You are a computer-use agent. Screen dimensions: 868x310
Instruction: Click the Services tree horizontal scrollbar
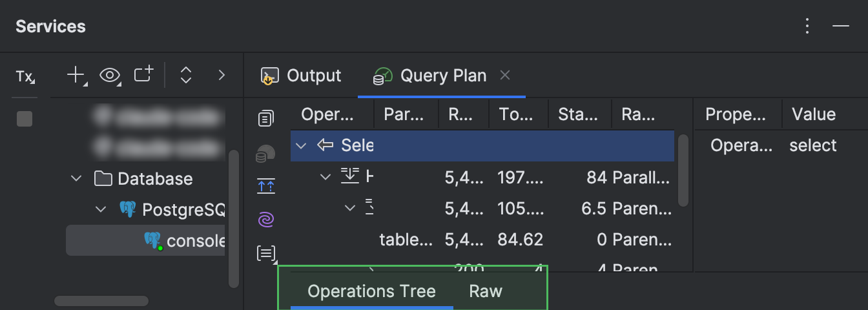[x=101, y=301]
